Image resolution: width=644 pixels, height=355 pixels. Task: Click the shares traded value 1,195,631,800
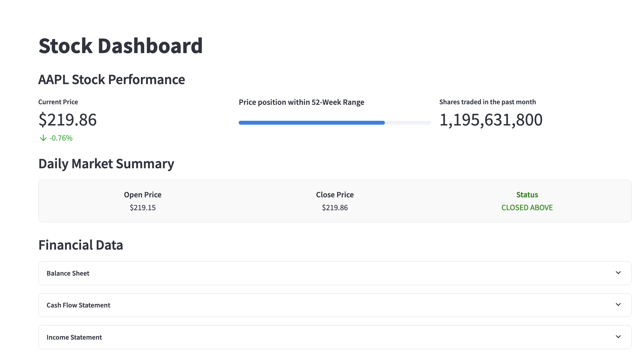click(x=491, y=120)
